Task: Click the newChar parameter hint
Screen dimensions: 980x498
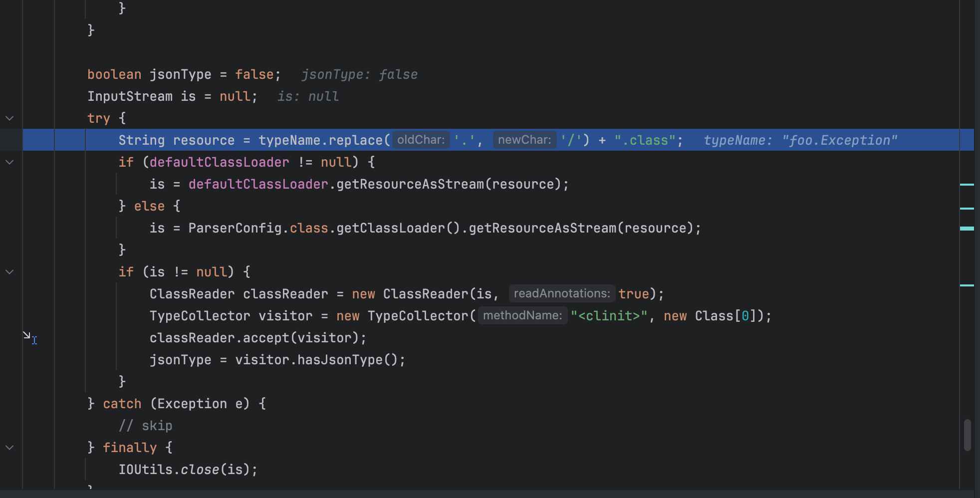Action: [524, 140]
